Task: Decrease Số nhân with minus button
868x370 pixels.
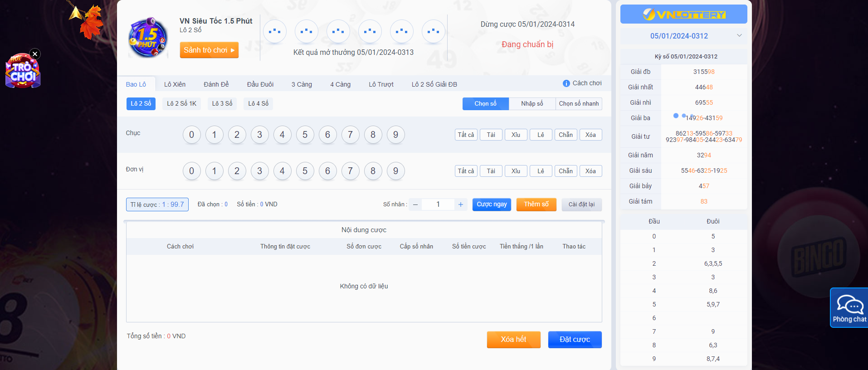Action: pyautogui.click(x=415, y=204)
